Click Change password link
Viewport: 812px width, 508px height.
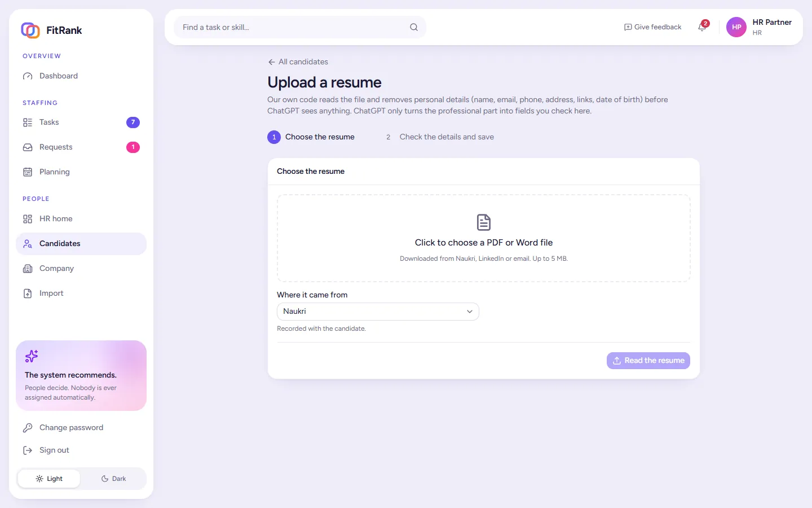(x=81, y=428)
